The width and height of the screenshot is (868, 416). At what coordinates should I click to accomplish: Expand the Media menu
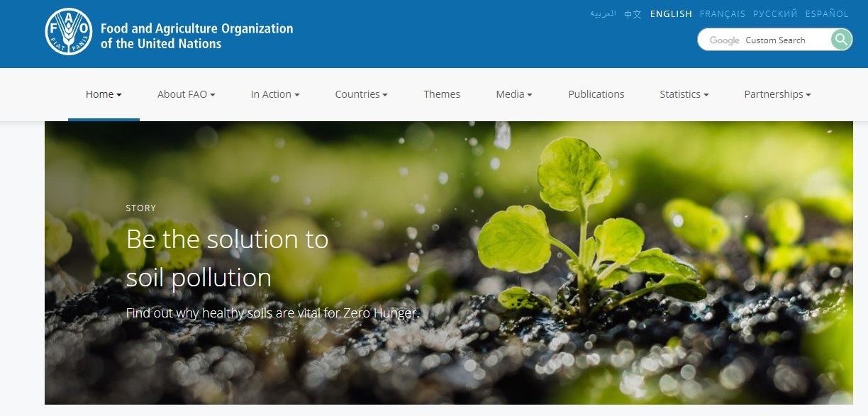(x=514, y=94)
